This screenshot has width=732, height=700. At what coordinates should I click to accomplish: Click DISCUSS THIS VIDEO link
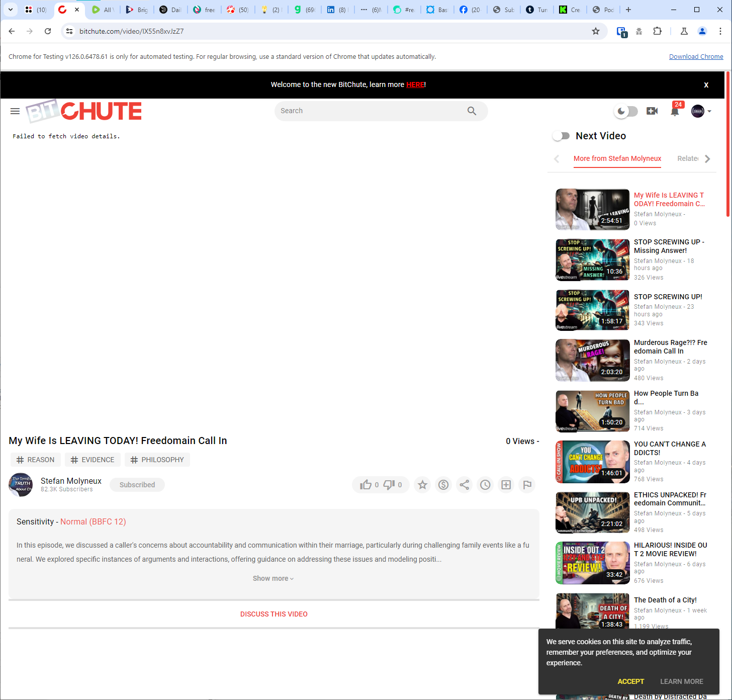pyautogui.click(x=274, y=614)
